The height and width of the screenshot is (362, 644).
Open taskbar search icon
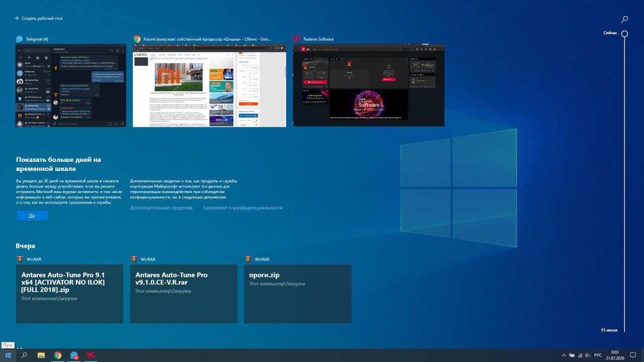pos(24,355)
